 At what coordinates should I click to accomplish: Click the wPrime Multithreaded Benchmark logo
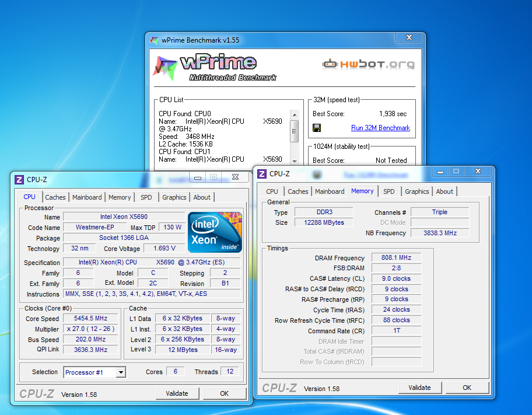[215, 67]
